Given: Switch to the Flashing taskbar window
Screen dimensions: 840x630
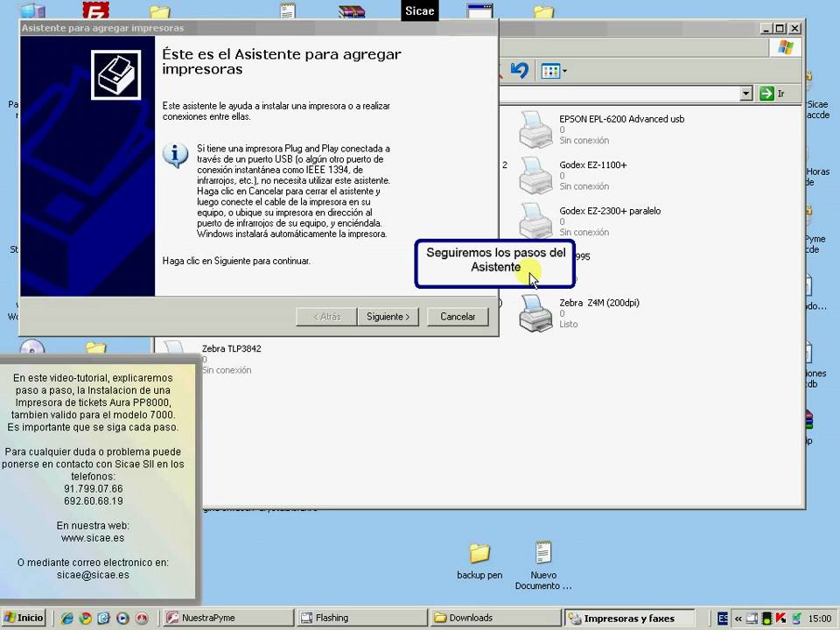Looking at the screenshot, I should 362,618.
